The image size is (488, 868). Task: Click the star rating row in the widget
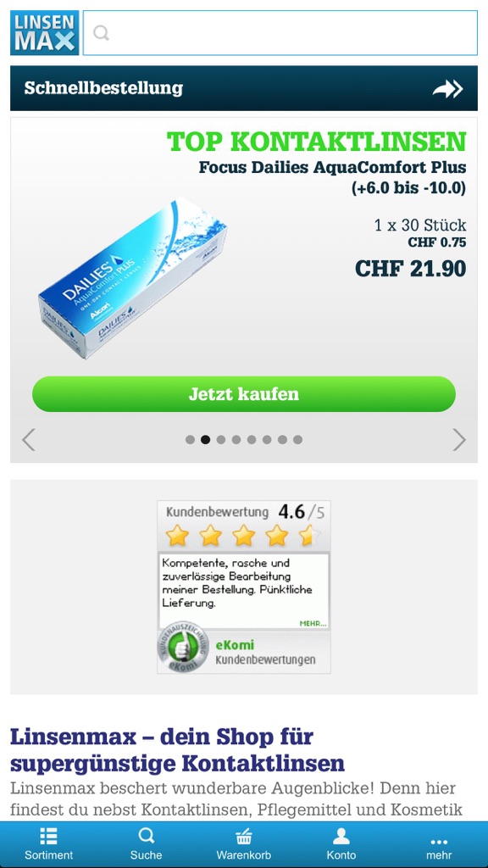[243, 536]
